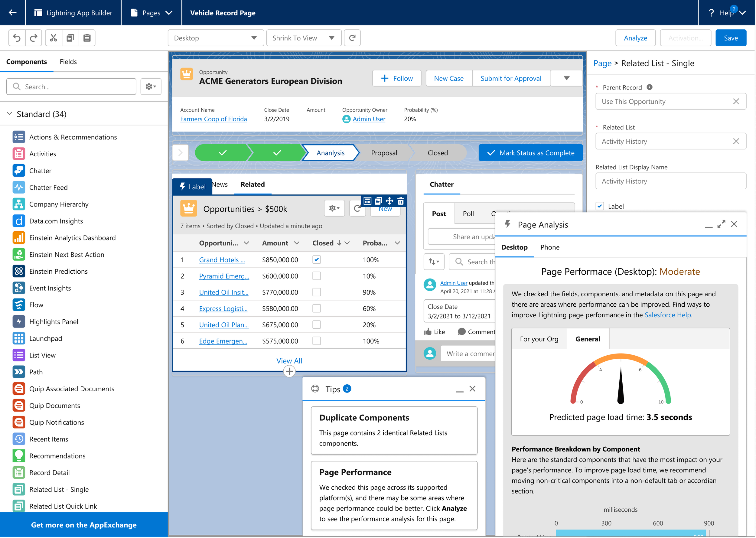The width and height of the screenshot is (756, 538).
Task: Collapse the Standard components section
Action: [x=10, y=114]
